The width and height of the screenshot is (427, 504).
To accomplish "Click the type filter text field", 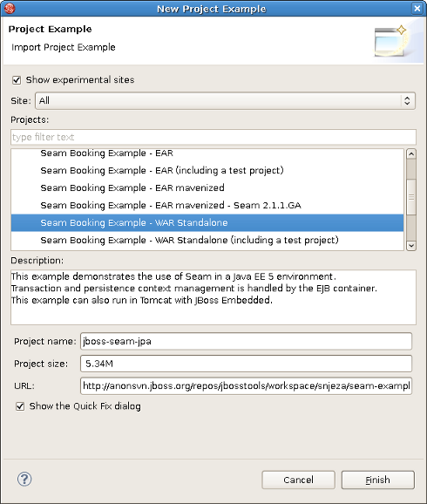I will (x=213, y=137).
